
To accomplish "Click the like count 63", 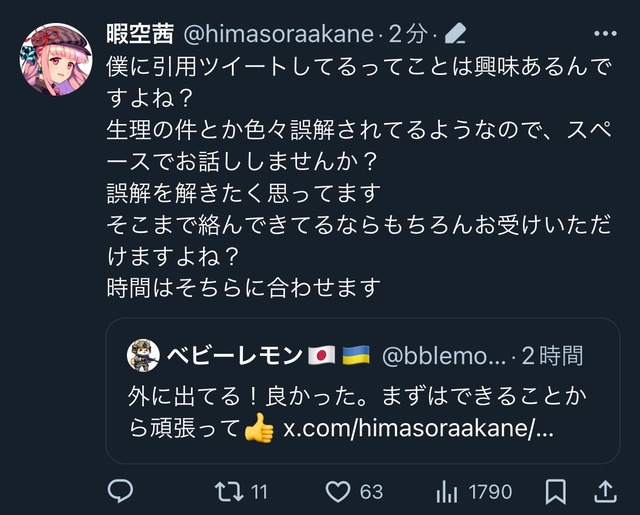I will coord(371,491).
